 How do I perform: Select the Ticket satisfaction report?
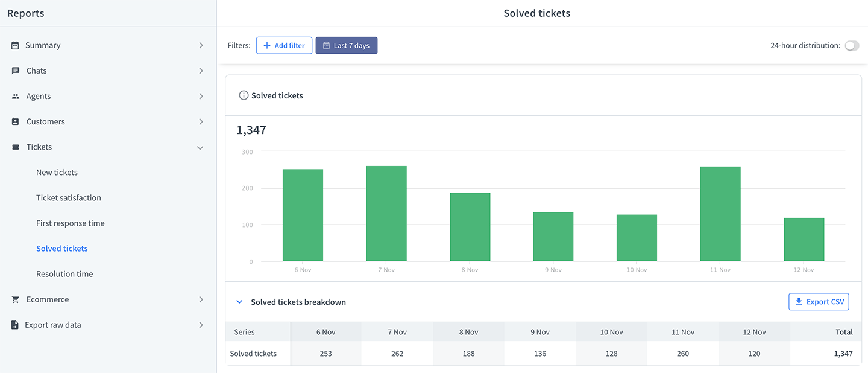pos(69,197)
